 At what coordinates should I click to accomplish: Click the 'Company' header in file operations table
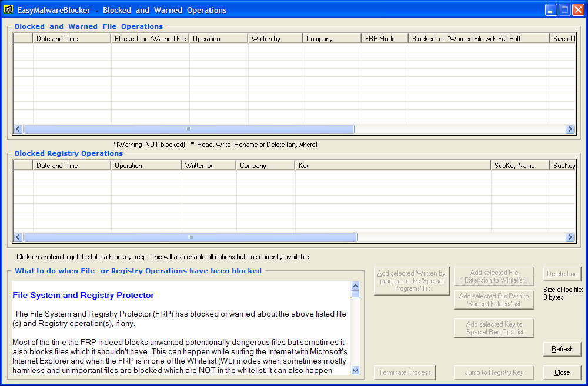pyautogui.click(x=332, y=38)
